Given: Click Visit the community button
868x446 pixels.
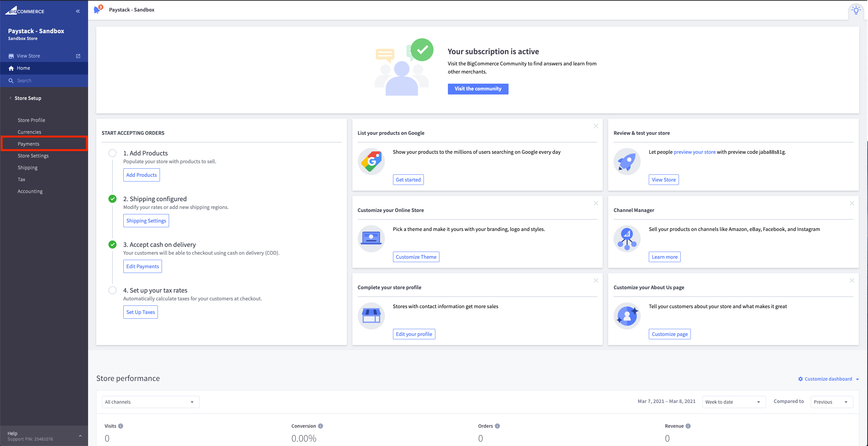Looking at the screenshot, I should (478, 89).
